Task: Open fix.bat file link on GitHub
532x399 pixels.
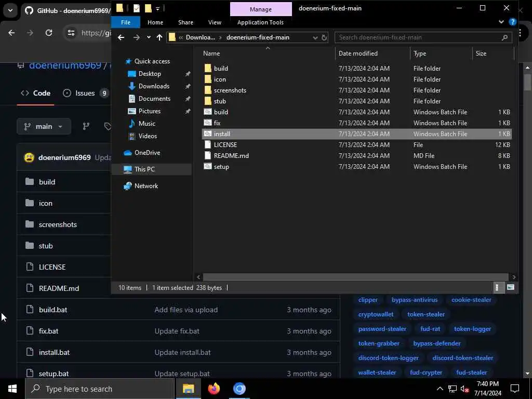Action: point(48,331)
